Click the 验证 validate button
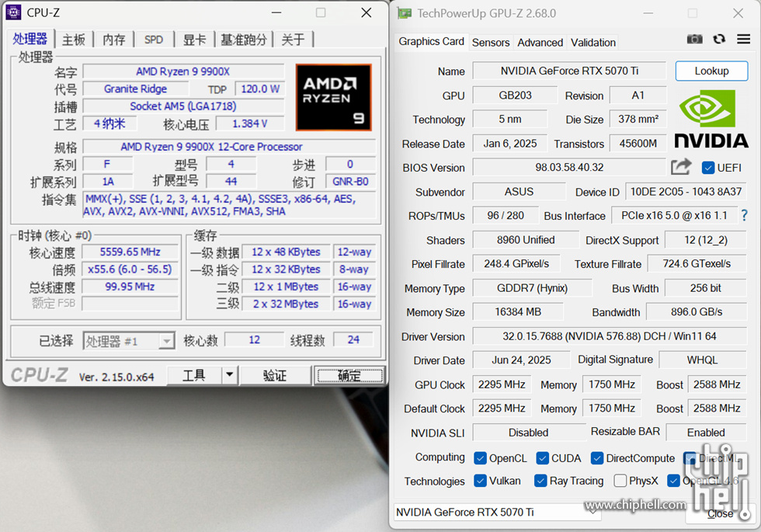 pos(275,375)
